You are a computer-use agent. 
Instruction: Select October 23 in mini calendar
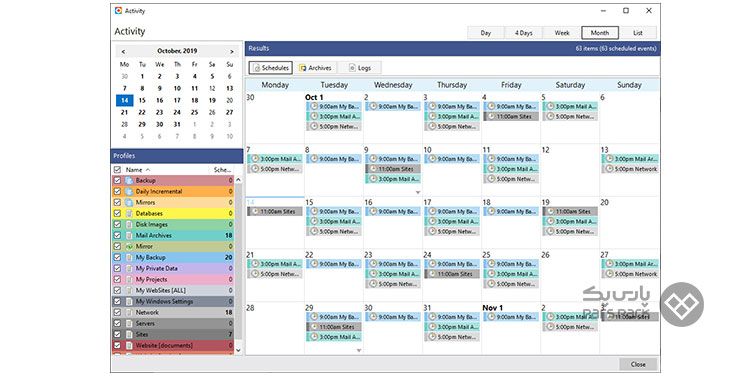coord(159,112)
